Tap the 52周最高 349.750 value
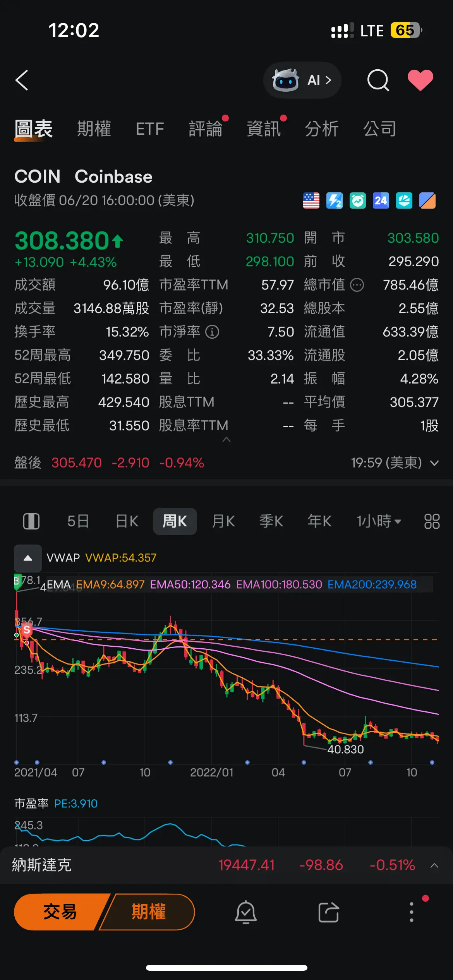This screenshot has width=453, height=980. tap(124, 355)
